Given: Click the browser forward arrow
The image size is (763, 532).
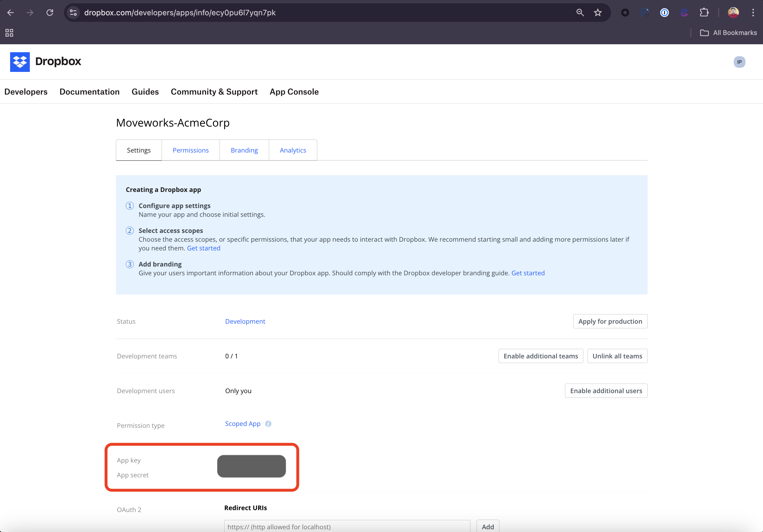Looking at the screenshot, I should point(30,13).
